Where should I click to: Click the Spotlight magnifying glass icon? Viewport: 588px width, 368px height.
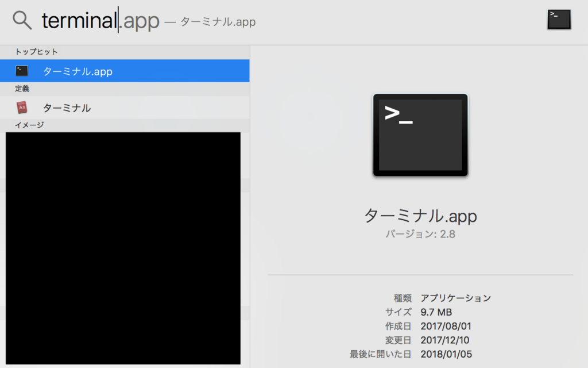pyautogui.click(x=22, y=20)
